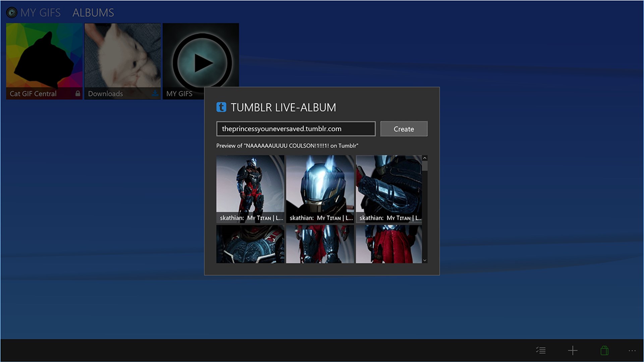Click the Tumblr icon in dialog header

coord(220,107)
